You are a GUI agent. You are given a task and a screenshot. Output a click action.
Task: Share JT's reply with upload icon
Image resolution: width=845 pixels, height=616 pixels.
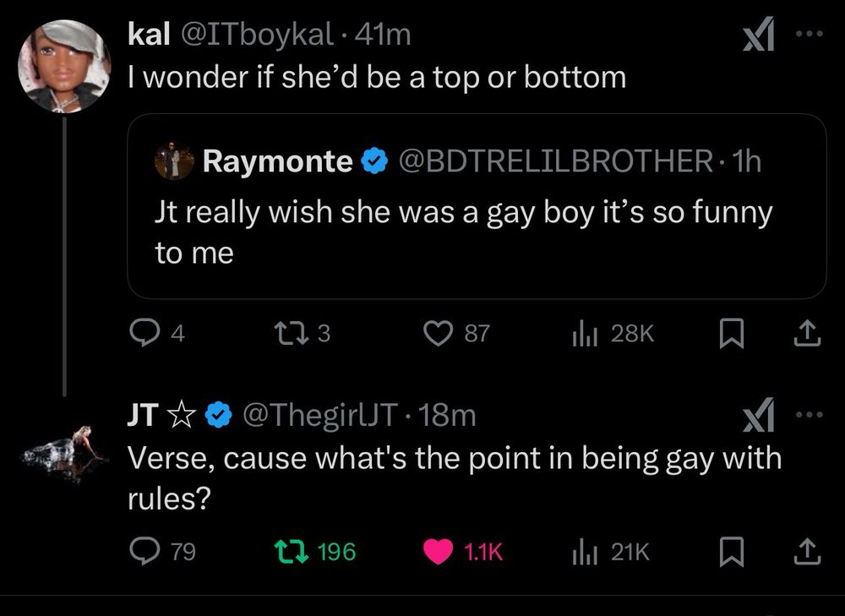[x=809, y=552]
